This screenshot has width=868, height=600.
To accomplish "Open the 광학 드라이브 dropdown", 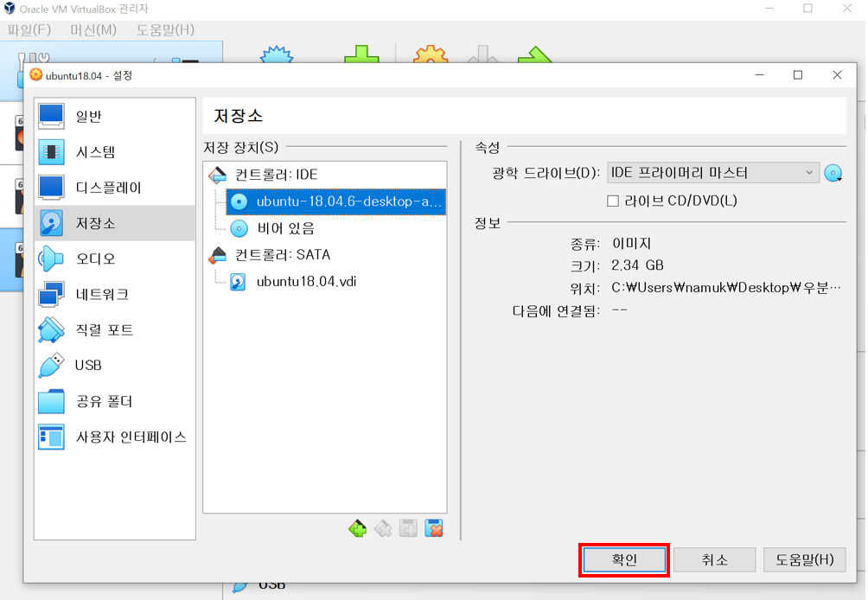I will tap(712, 173).
